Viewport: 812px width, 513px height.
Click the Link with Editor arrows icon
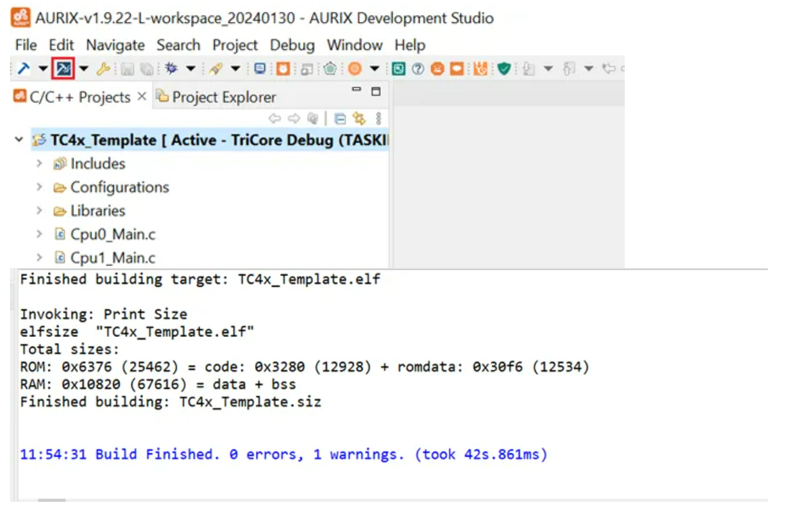click(359, 118)
